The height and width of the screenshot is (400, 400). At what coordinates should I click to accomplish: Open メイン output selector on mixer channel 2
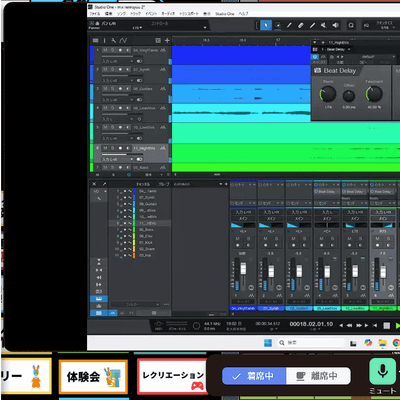tap(271, 218)
